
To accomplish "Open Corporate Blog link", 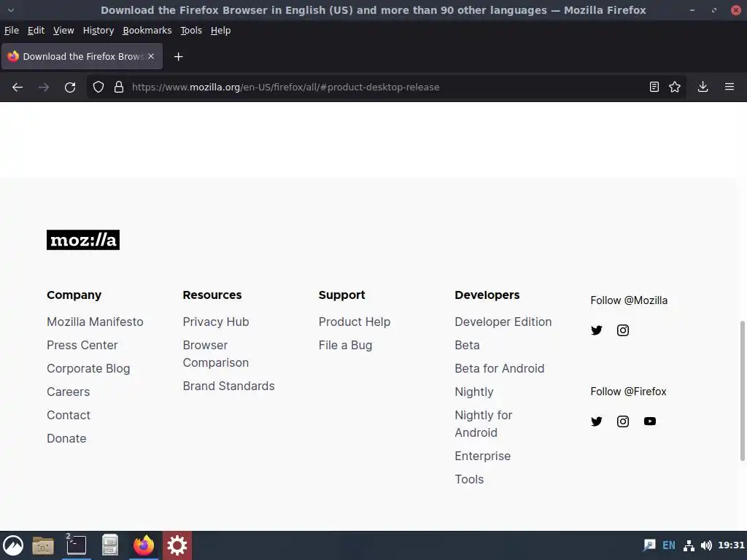I will coord(88,368).
